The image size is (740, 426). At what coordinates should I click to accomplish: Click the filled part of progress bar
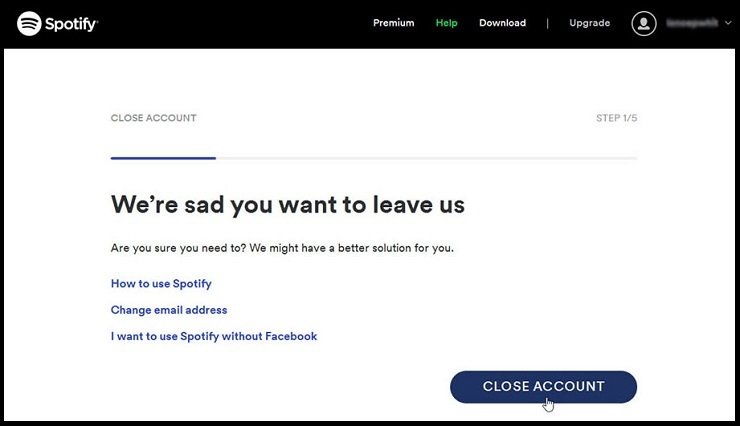click(x=163, y=158)
